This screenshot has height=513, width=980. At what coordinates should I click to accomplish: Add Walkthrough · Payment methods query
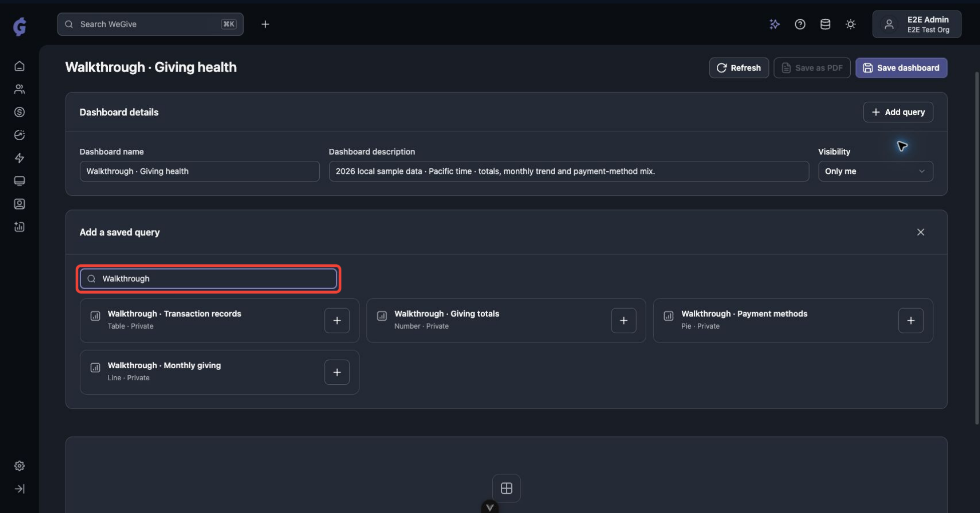coord(911,321)
